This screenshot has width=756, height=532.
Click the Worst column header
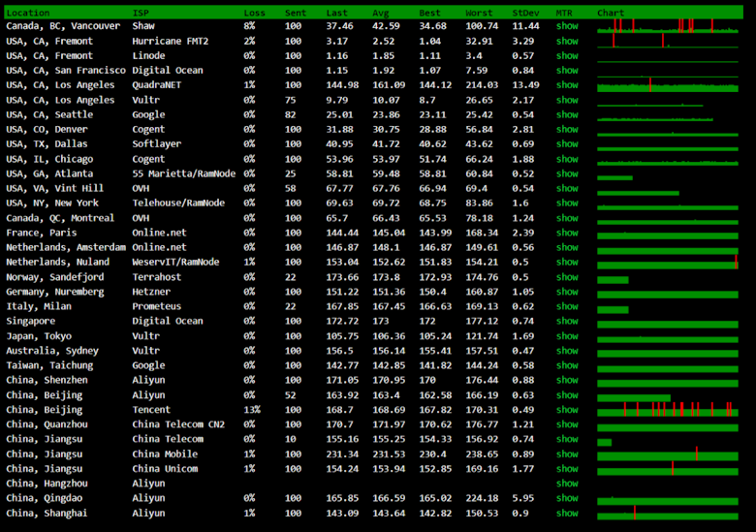479,13
